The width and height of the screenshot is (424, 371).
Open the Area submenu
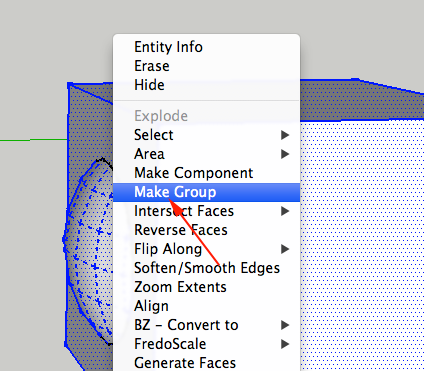pyautogui.click(x=206, y=154)
